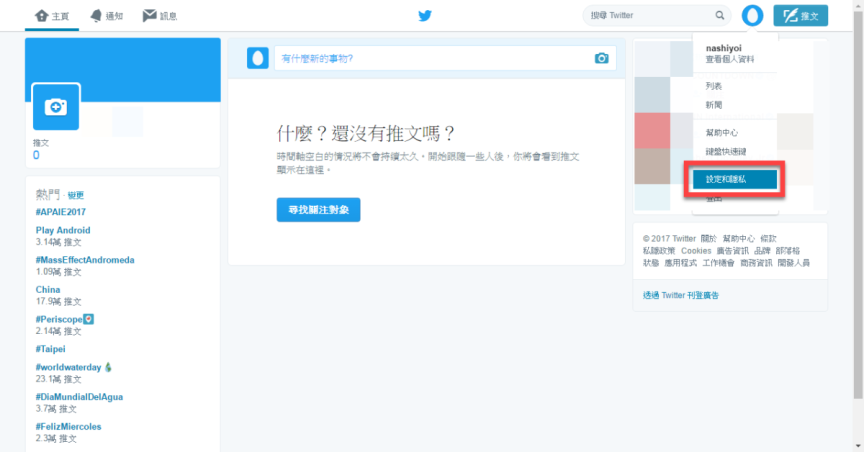Click the 推文 compose button
Viewport: 864px width, 452px height.
(x=801, y=15)
